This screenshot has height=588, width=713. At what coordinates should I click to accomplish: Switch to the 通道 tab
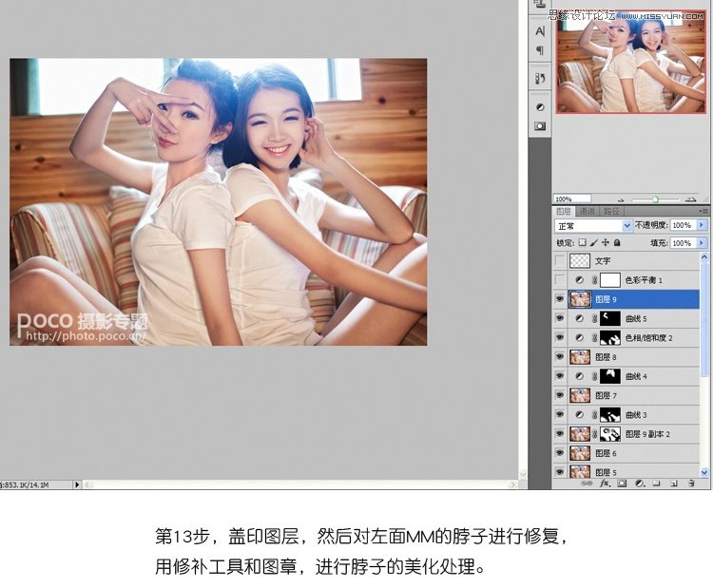[x=588, y=211]
